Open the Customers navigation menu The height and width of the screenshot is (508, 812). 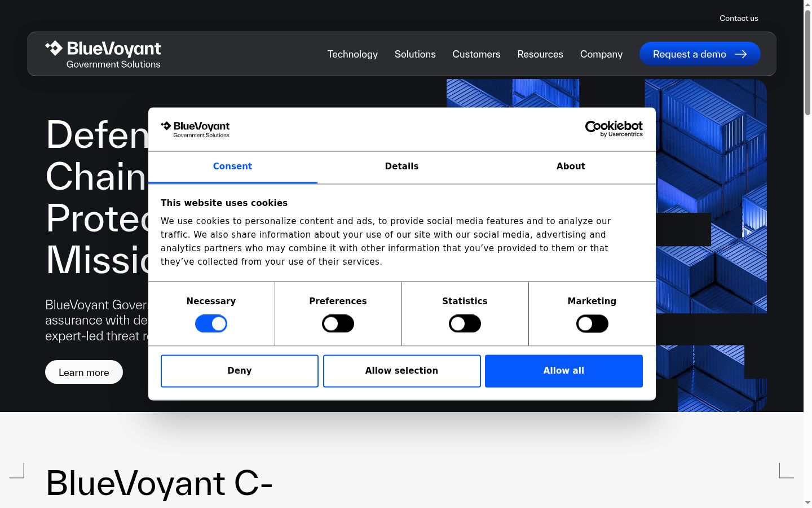click(x=476, y=54)
